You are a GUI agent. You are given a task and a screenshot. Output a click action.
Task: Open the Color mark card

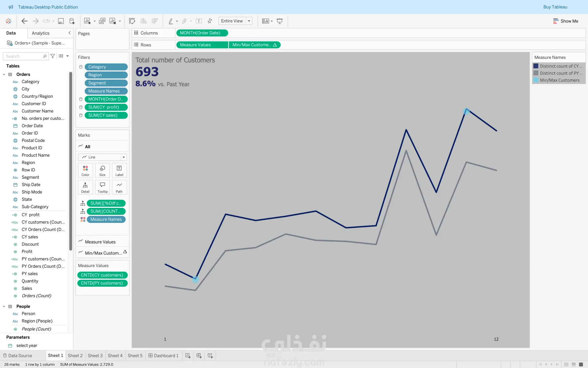85,170
